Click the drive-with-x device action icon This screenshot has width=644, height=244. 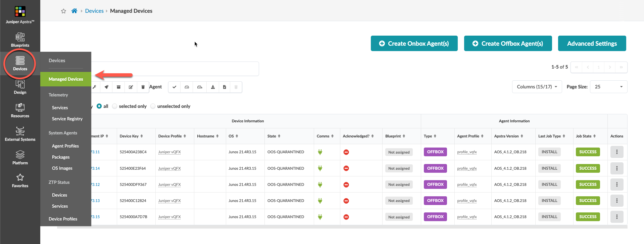(x=200, y=87)
